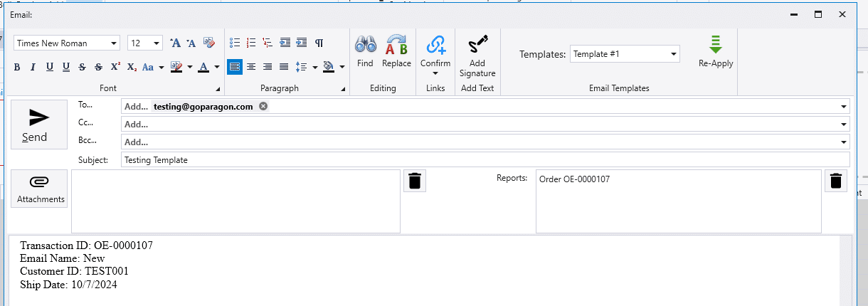Viewport: 868px width, 306px height.
Task: Open the font size 12 dropdown
Action: point(156,43)
